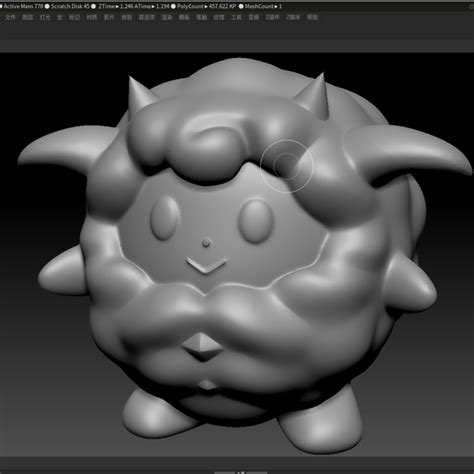Open the 宏 (Macro) menu

click(x=60, y=17)
